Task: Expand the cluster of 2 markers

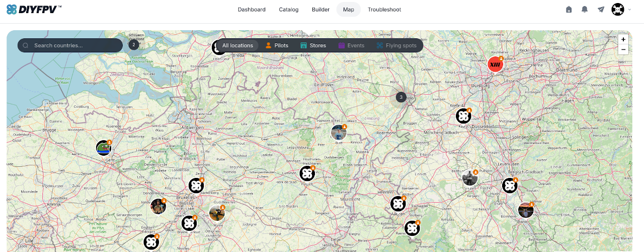Action: click(133, 45)
